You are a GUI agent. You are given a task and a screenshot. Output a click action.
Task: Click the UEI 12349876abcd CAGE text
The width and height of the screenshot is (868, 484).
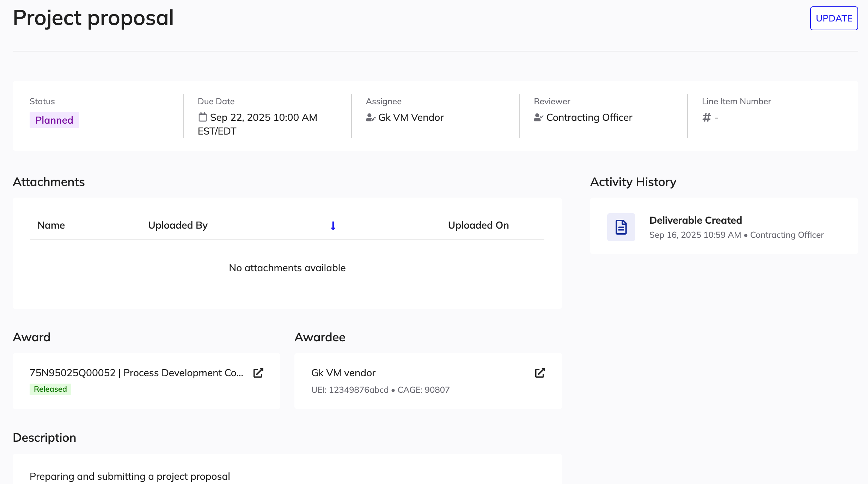380,390
